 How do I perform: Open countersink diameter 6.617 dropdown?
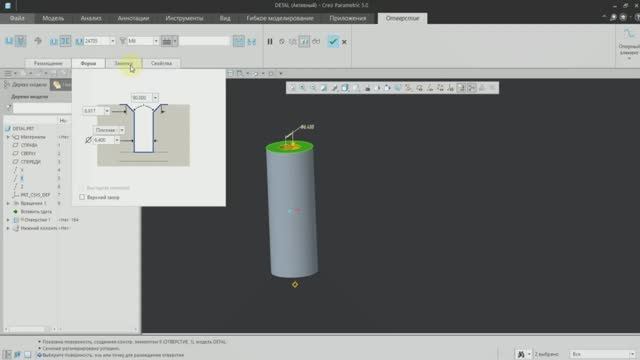point(107,111)
